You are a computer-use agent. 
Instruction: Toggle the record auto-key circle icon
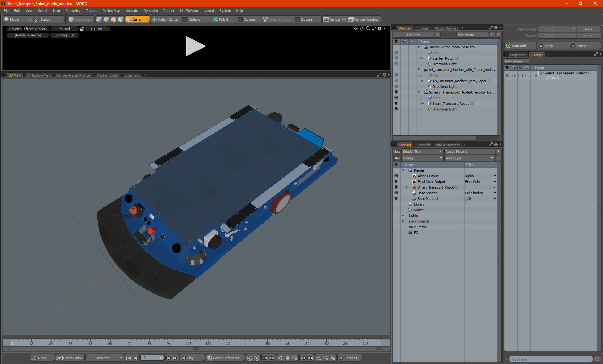(x=287, y=358)
